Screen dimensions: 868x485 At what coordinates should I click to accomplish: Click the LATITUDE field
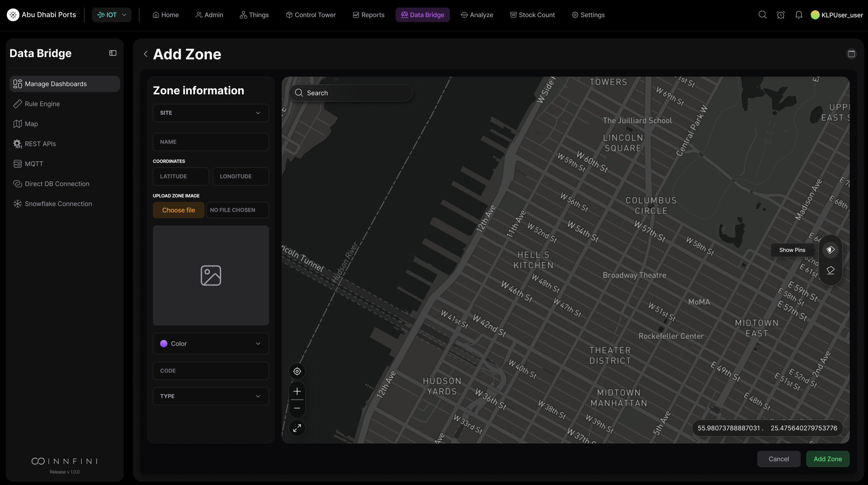coord(181,177)
